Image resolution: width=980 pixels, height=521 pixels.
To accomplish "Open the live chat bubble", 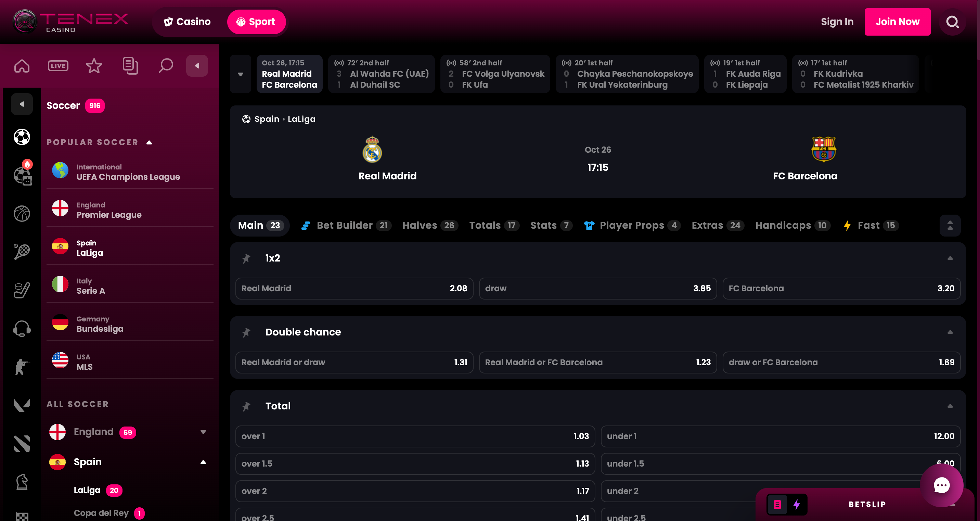I will click(x=942, y=485).
